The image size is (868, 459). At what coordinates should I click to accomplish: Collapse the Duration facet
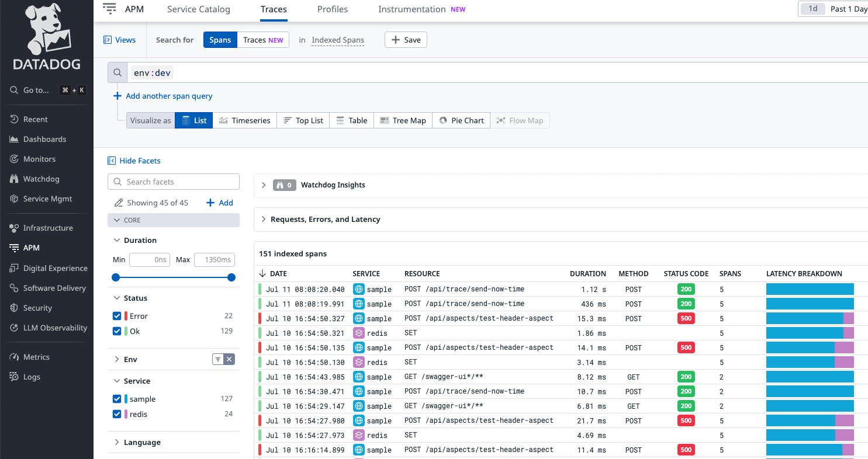[x=116, y=240]
